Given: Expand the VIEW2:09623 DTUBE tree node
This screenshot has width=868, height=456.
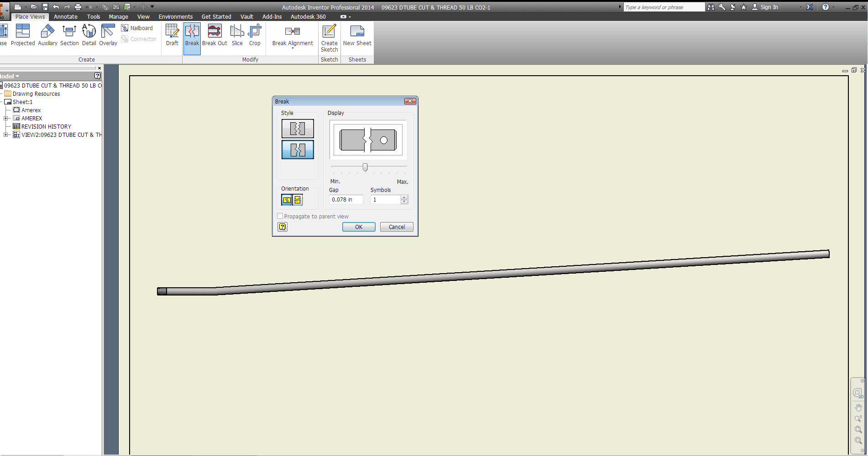Looking at the screenshot, I should coord(6,135).
